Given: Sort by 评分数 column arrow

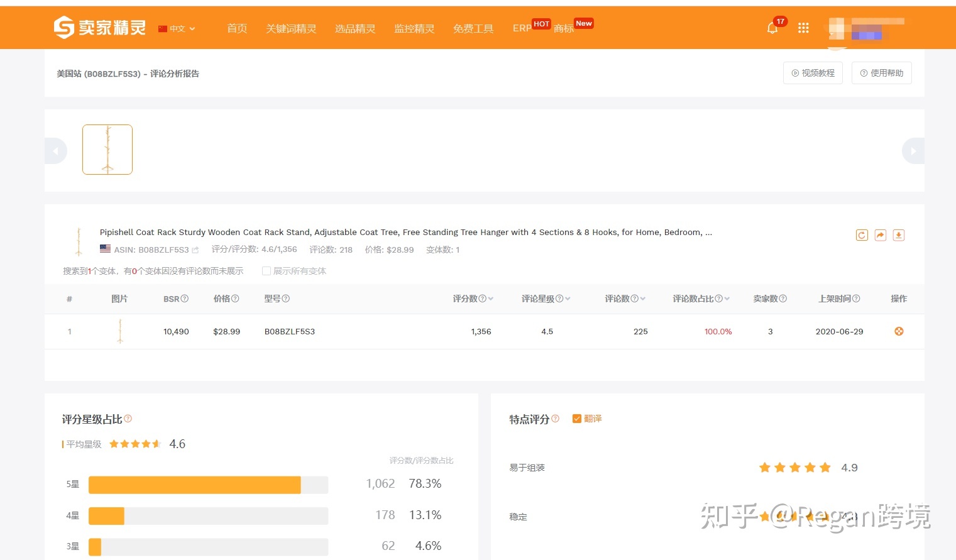Looking at the screenshot, I should point(490,299).
